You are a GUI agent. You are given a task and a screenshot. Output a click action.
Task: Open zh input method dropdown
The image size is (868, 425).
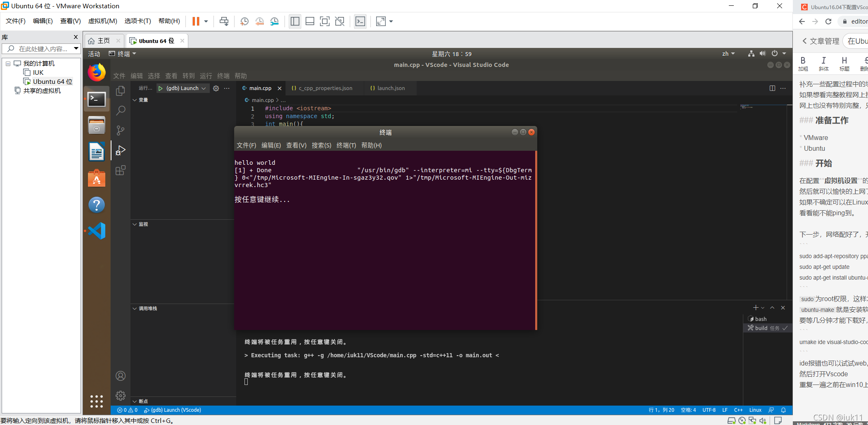click(728, 54)
